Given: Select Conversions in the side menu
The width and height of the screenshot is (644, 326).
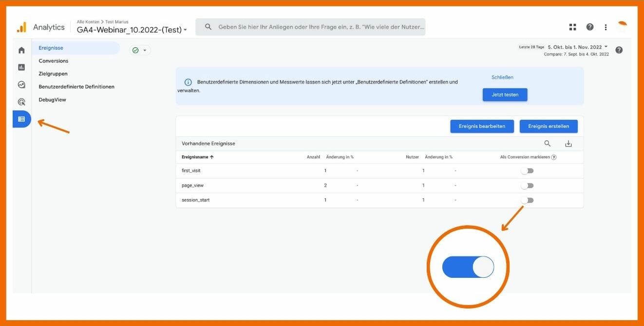Looking at the screenshot, I should click(x=54, y=61).
